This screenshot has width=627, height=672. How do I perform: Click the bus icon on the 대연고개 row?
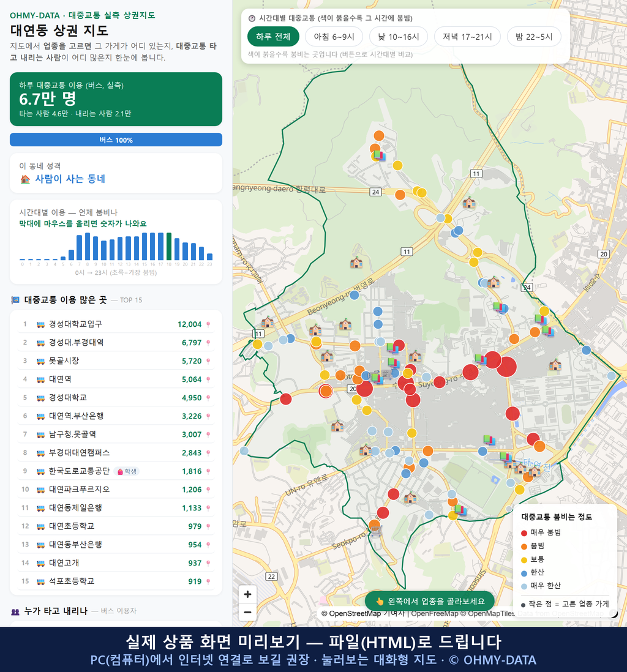pos(40,563)
